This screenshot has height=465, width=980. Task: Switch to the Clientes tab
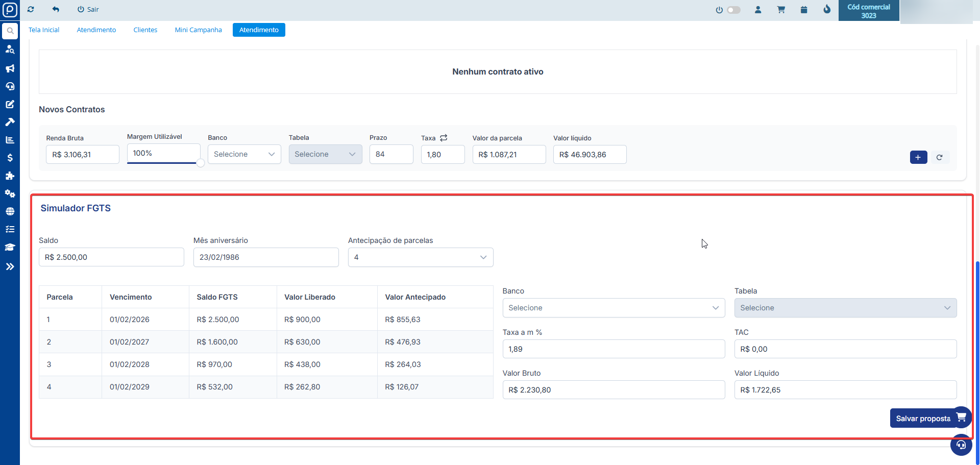click(x=145, y=30)
